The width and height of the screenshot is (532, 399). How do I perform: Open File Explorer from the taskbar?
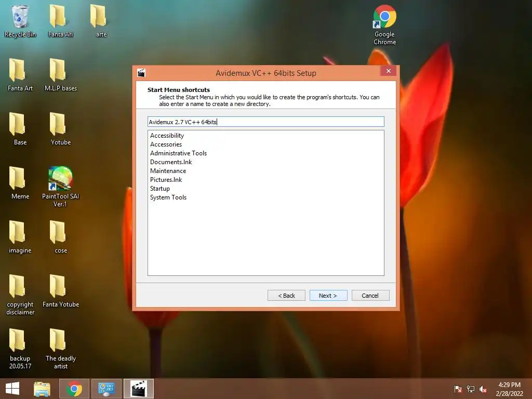(42, 389)
